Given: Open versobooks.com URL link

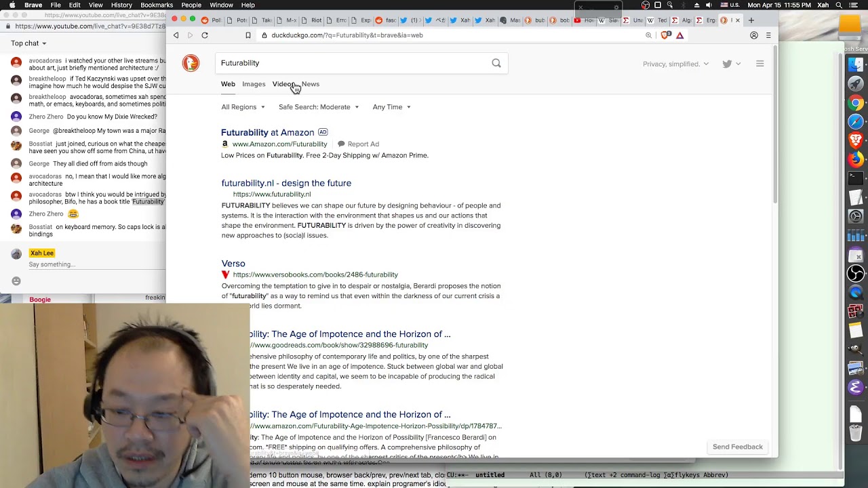Looking at the screenshot, I should click(x=315, y=274).
